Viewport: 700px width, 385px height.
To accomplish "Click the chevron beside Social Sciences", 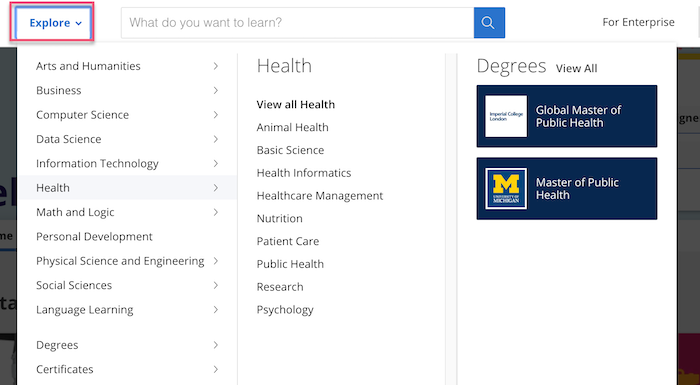I will click(x=216, y=285).
